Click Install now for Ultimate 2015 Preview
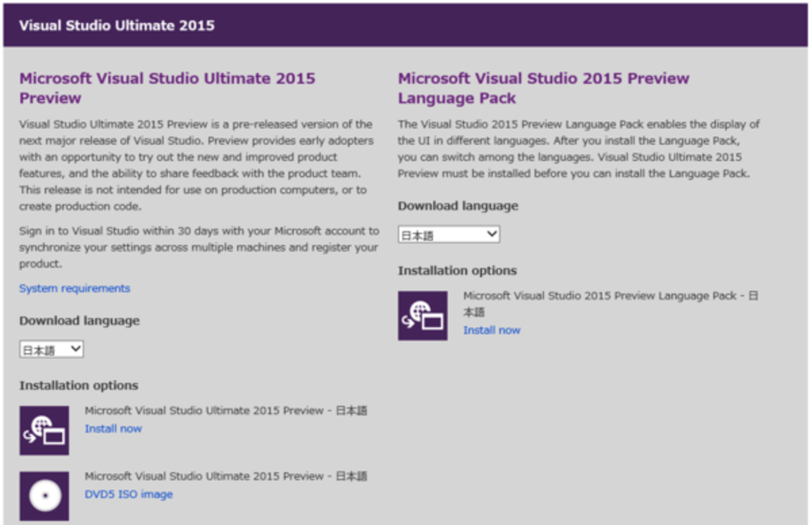Screen dimensions: 812x525 click(113, 429)
